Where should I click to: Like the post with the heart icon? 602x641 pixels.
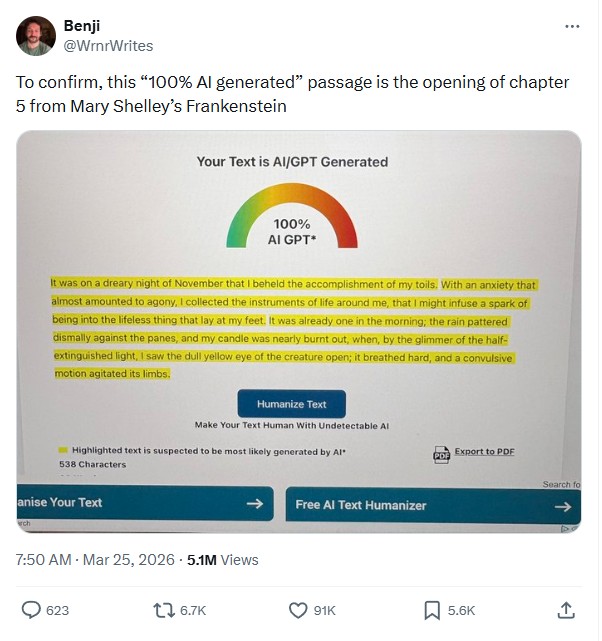pos(297,609)
